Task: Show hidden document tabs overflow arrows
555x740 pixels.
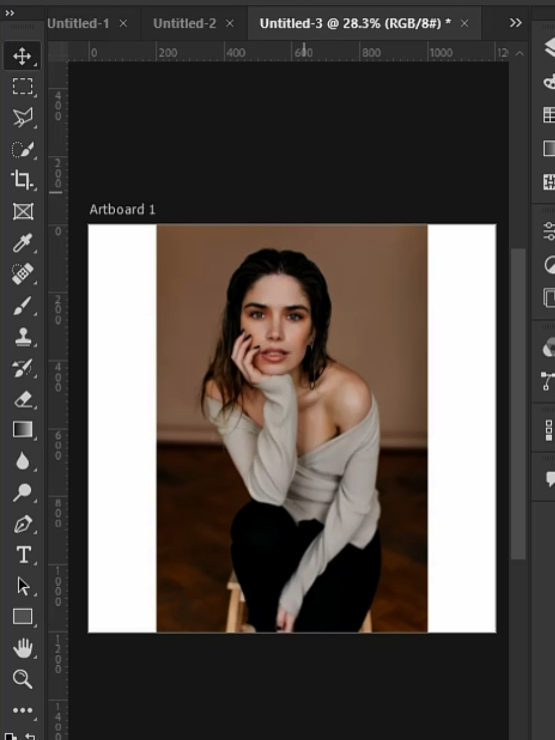Action: click(516, 23)
